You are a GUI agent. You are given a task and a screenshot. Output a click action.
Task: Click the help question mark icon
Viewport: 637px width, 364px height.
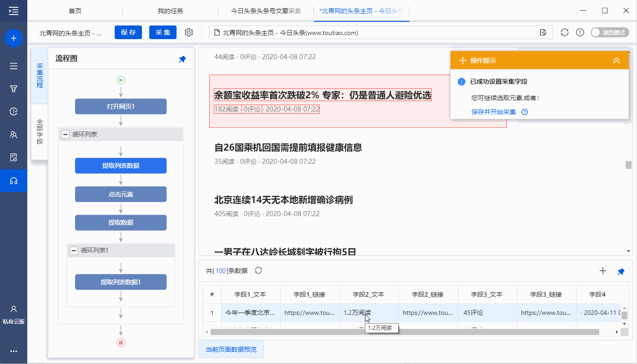[x=525, y=112]
